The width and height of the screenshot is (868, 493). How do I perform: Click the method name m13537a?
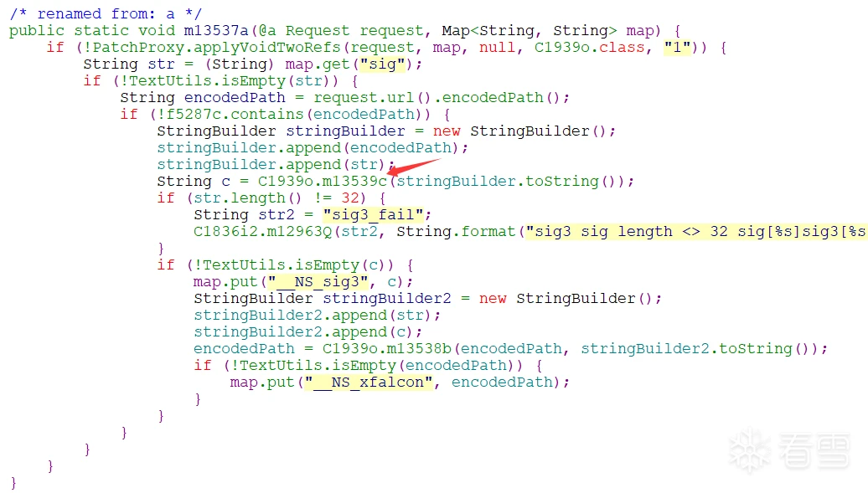coord(216,30)
